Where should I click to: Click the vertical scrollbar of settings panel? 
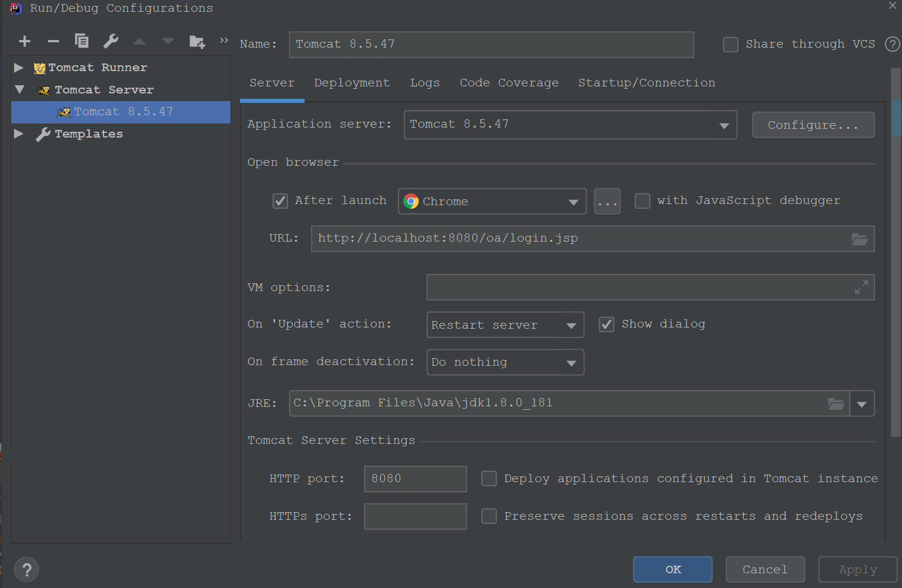pos(896,253)
